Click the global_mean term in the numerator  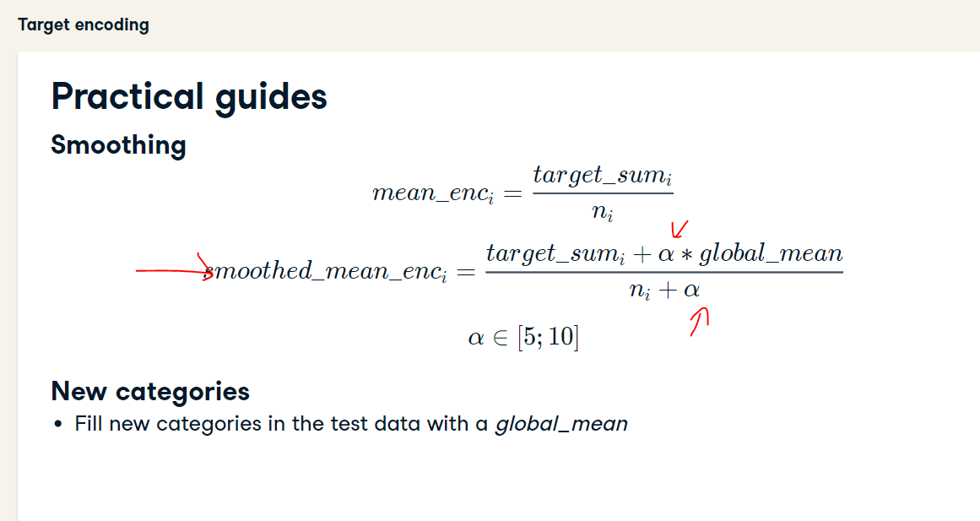[x=772, y=254]
